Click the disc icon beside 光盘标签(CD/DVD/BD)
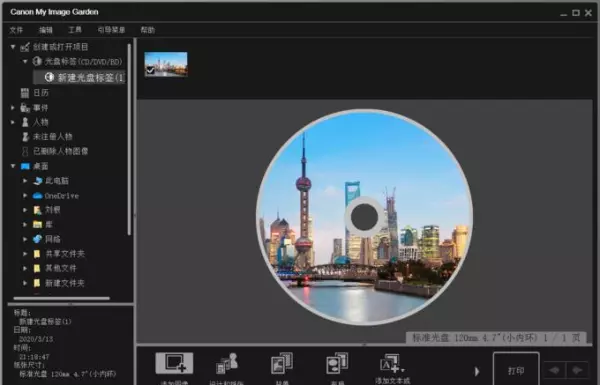This screenshot has width=600, height=385. tap(37, 61)
